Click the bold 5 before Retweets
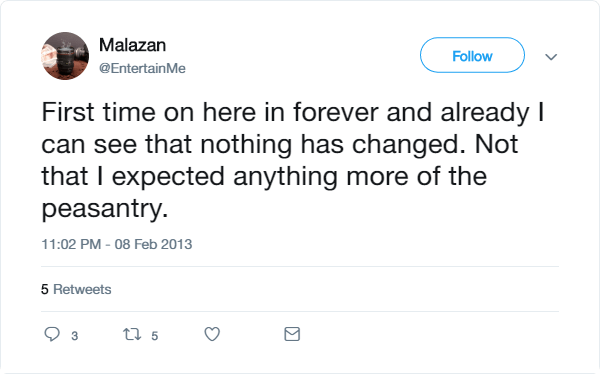Screen dimensions: 600x374 click(x=45, y=289)
